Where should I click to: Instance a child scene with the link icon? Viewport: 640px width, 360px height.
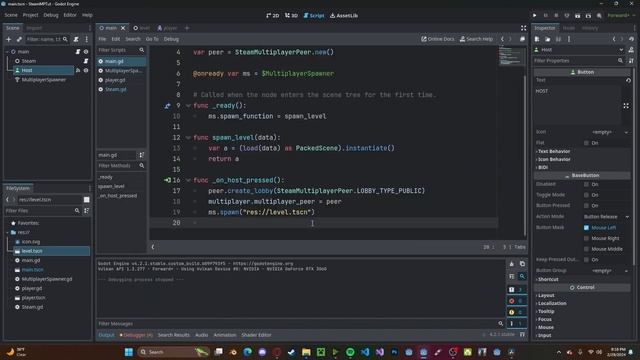coord(19,39)
